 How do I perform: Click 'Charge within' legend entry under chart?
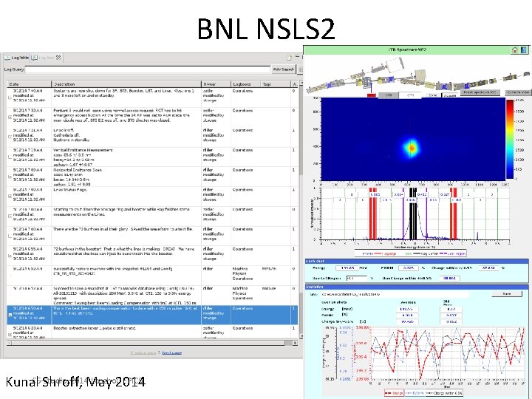click(444, 393)
